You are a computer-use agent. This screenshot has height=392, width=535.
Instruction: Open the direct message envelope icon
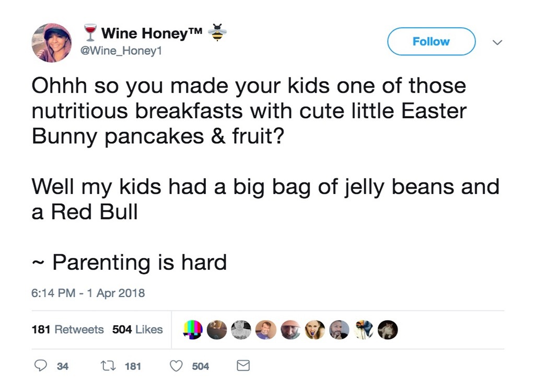click(242, 366)
